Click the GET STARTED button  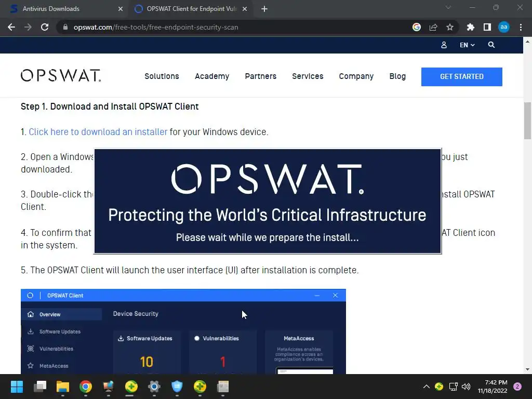pyautogui.click(x=462, y=77)
